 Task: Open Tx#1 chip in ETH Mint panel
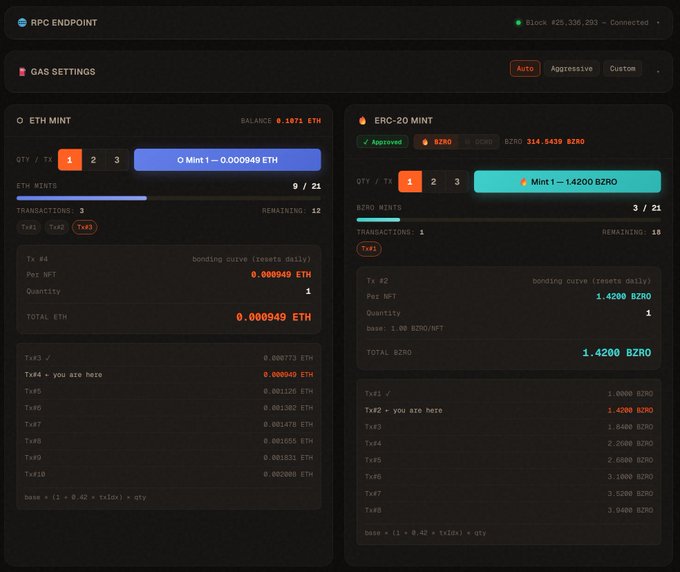29,227
